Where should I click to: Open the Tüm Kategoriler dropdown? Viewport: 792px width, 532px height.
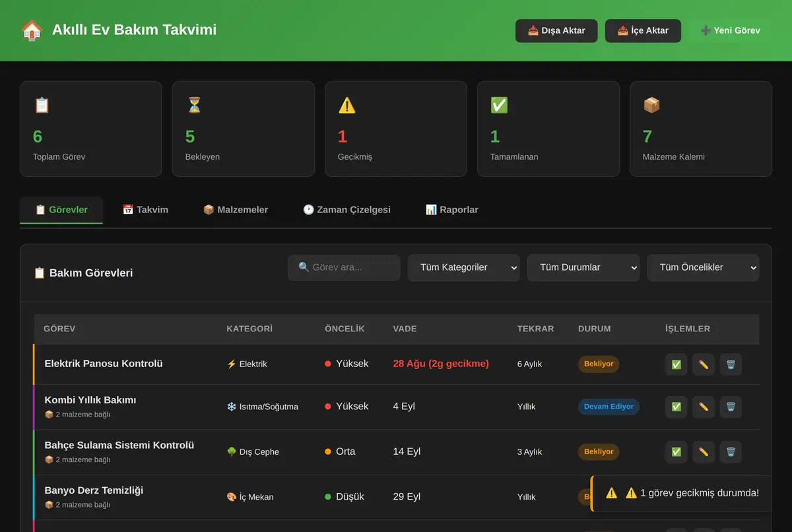(x=464, y=267)
